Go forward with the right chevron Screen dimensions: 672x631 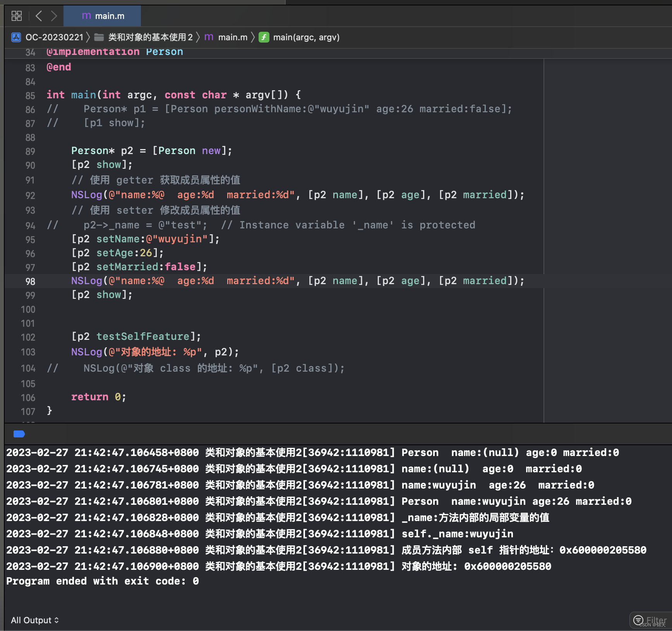click(54, 16)
